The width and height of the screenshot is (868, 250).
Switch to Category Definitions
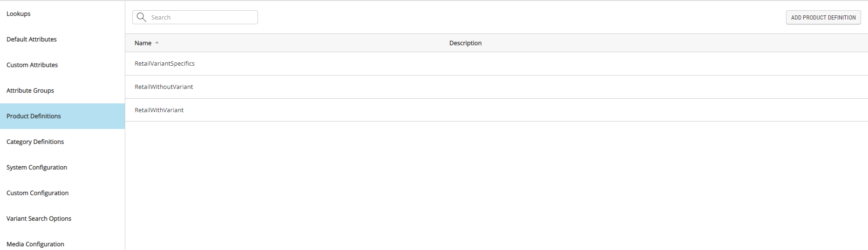(35, 142)
